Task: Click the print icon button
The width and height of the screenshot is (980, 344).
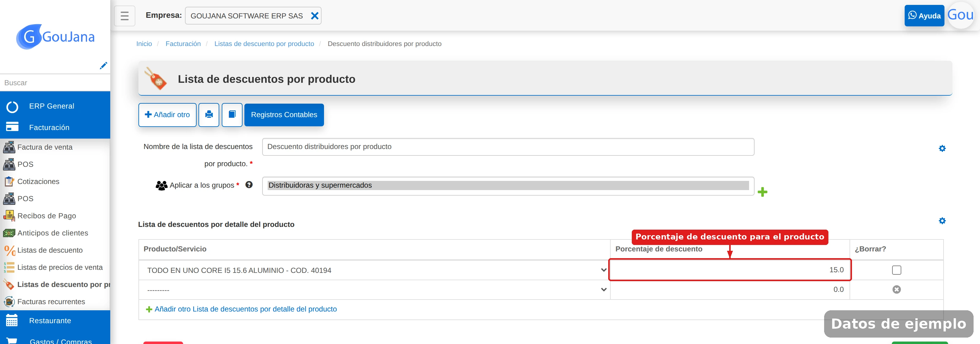Action: (209, 115)
